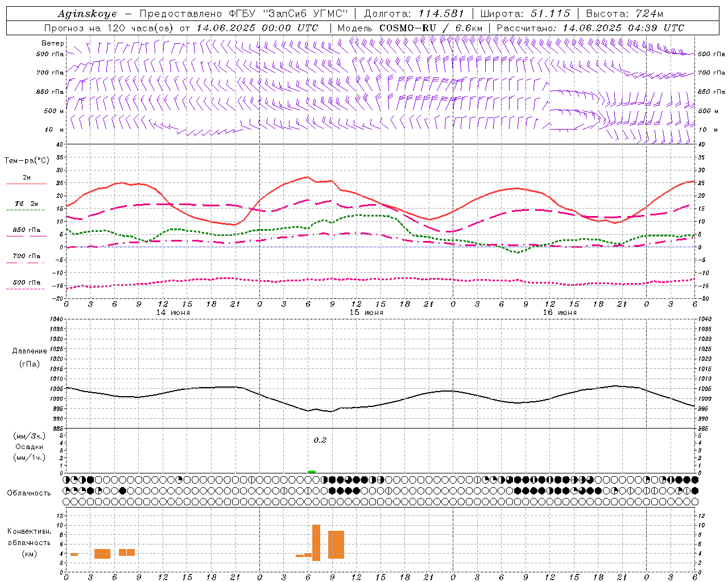This screenshot has height=582, width=728.
Task: Click the "Давление" pressure panel label
Action: 30,351
